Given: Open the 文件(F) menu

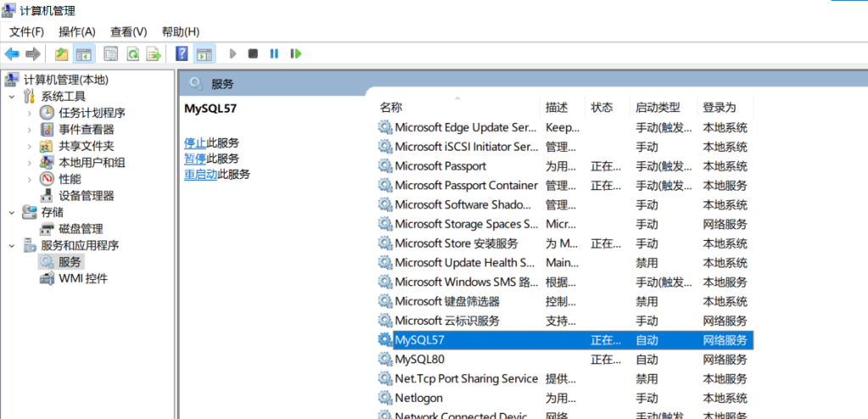Looking at the screenshot, I should click(26, 31).
